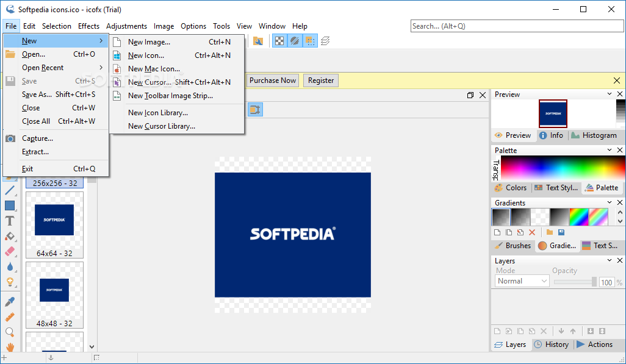Open the Layers panel options chevron
The width and height of the screenshot is (626, 364).
point(610,260)
